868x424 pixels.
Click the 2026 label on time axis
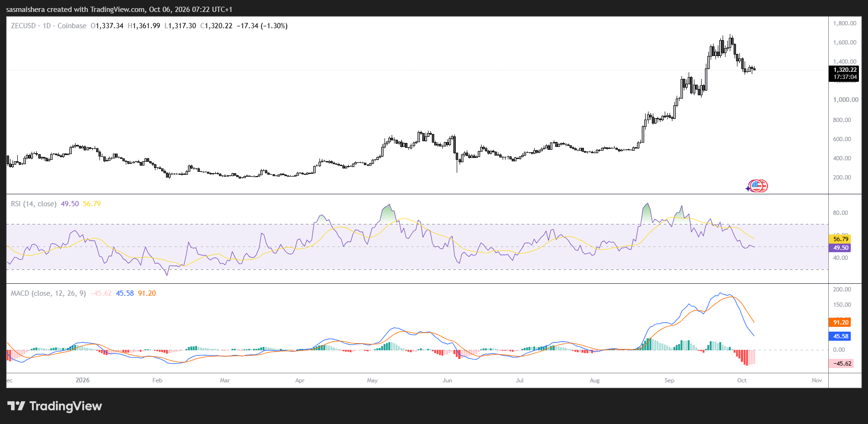pos(83,380)
